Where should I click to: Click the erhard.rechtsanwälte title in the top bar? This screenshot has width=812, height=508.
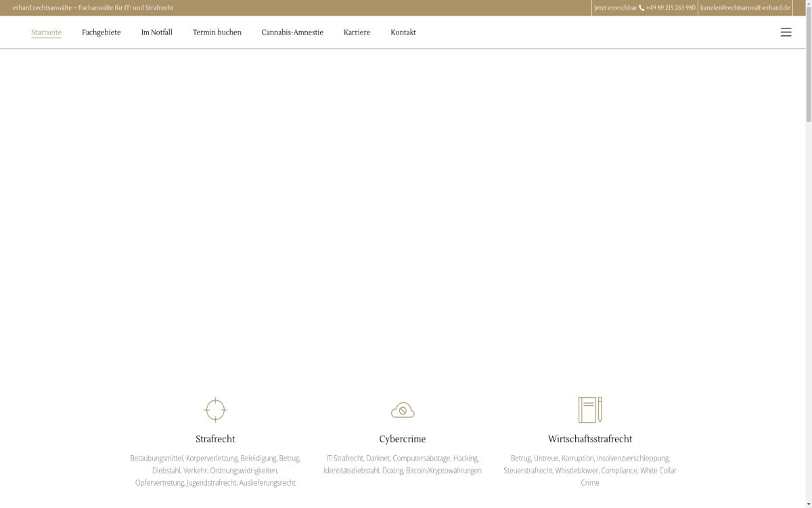pyautogui.click(x=93, y=8)
